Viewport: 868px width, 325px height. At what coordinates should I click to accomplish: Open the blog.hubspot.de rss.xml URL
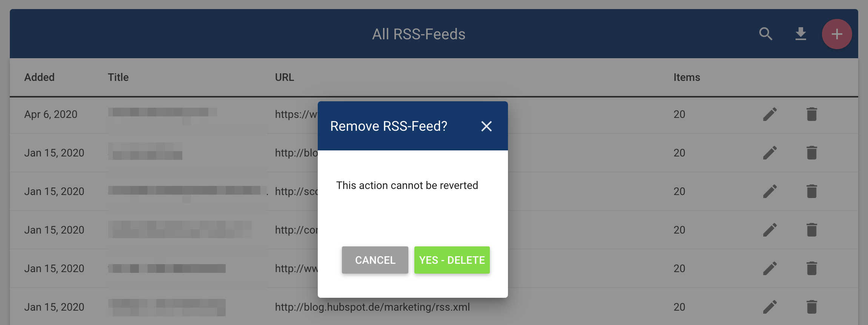point(372,307)
